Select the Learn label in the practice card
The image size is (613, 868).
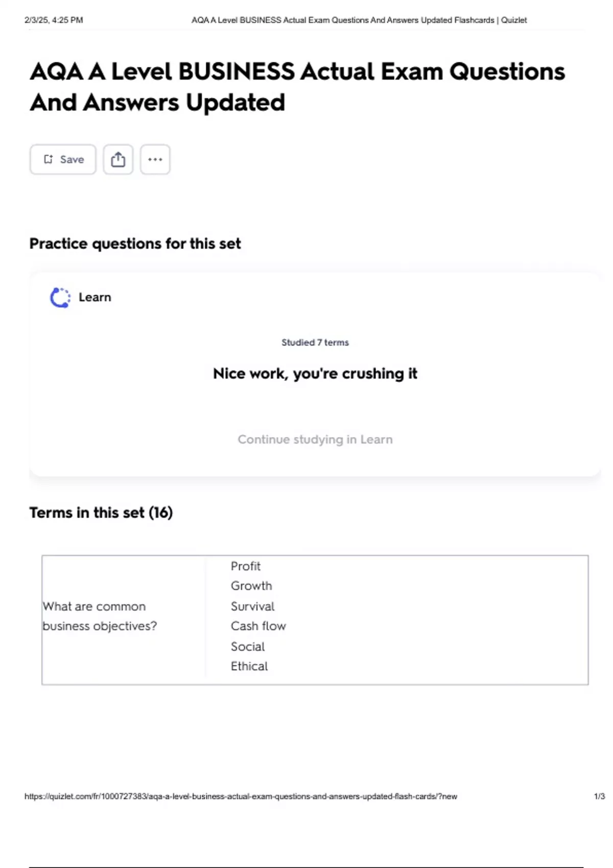click(x=95, y=297)
